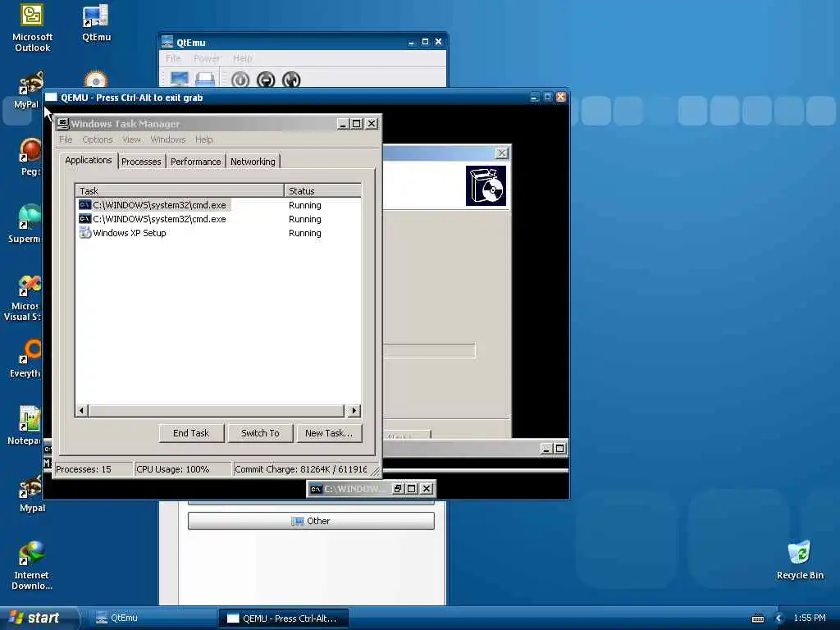840x630 pixels.
Task: Click CPU Usage: 100% in status bar
Action: click(x=181, y=469)
